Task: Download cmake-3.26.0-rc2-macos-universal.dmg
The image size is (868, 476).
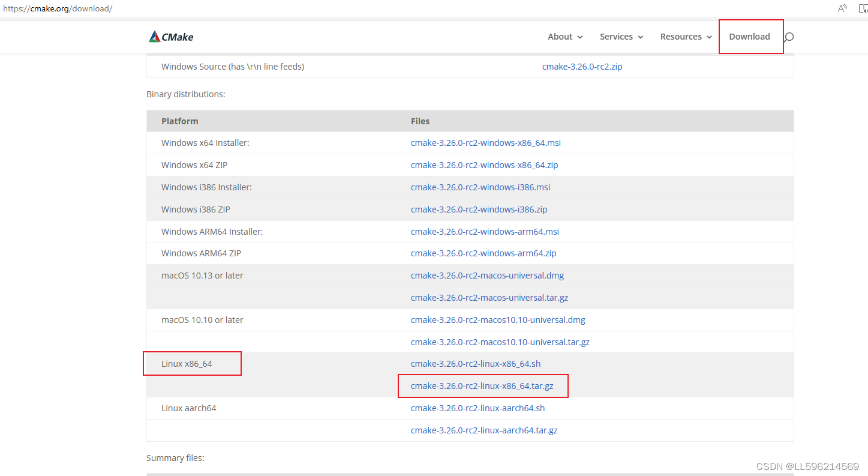Action: 487,276
